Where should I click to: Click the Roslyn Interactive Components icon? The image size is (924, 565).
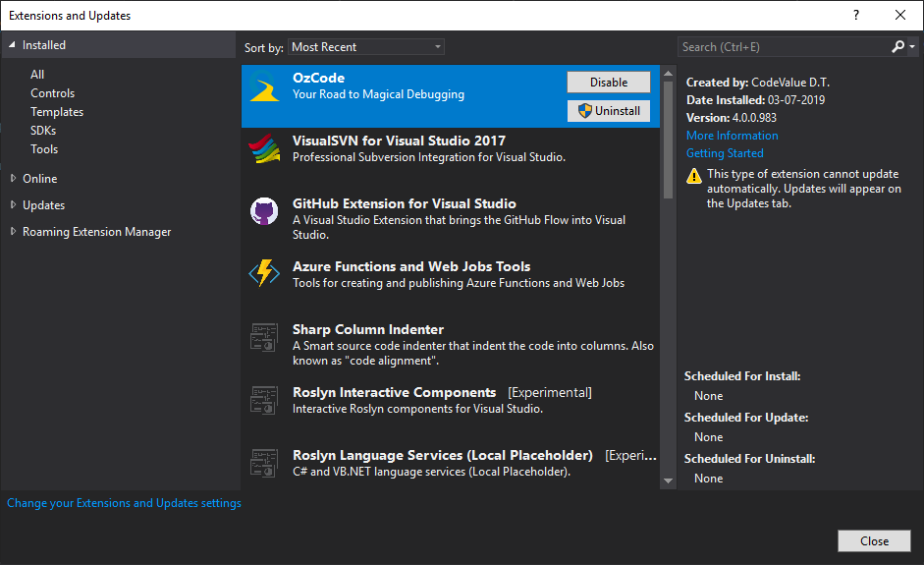click(264, 401)
